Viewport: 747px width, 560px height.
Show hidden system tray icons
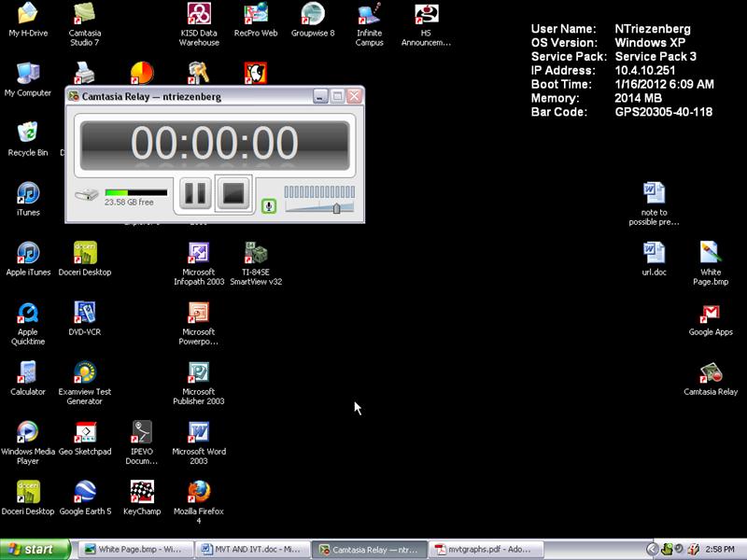(x=652, y=550)
